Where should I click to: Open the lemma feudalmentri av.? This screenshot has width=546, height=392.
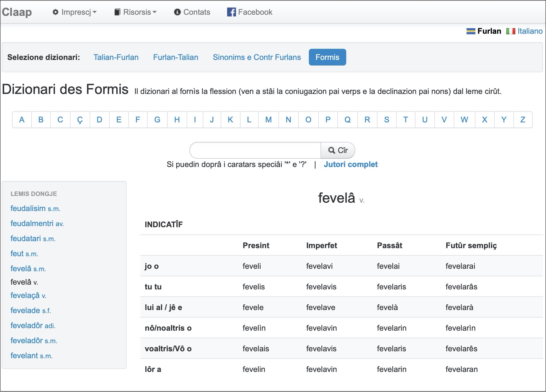click(37, 223)
